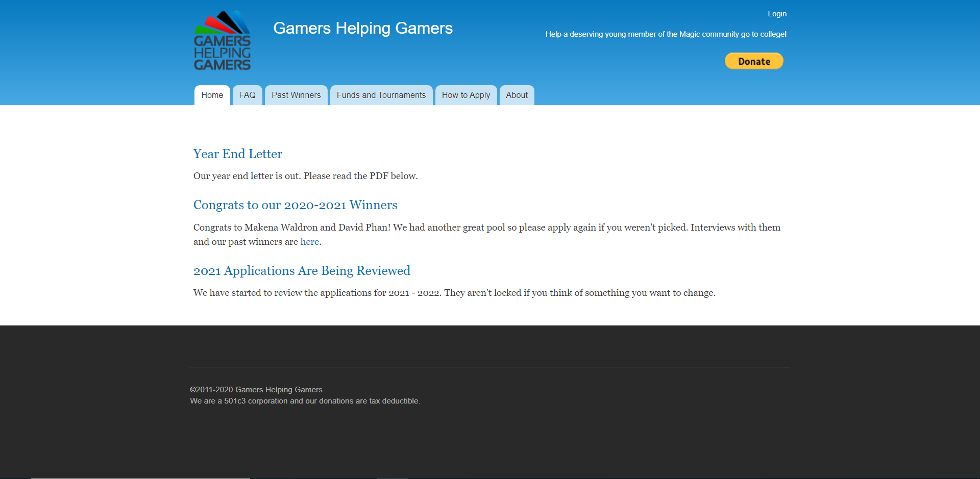Open the About tab
Viewport: 980px width, 479px height.
point(517,95)
